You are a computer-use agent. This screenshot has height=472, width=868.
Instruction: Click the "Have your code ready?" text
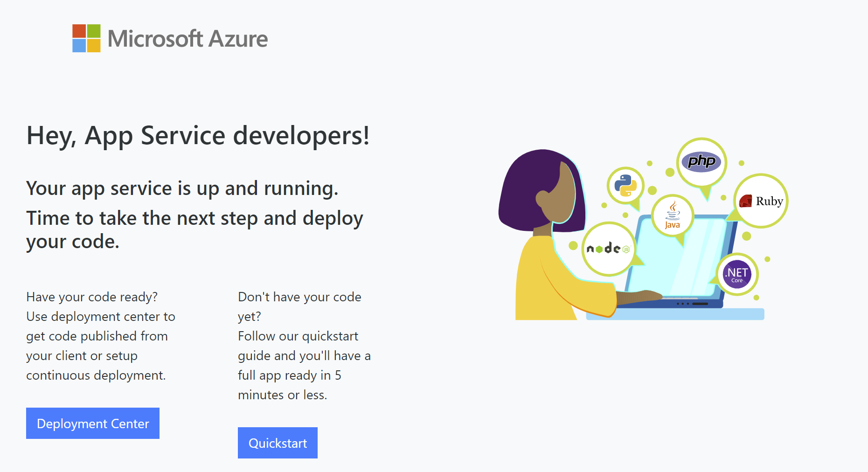pos(92,297)
